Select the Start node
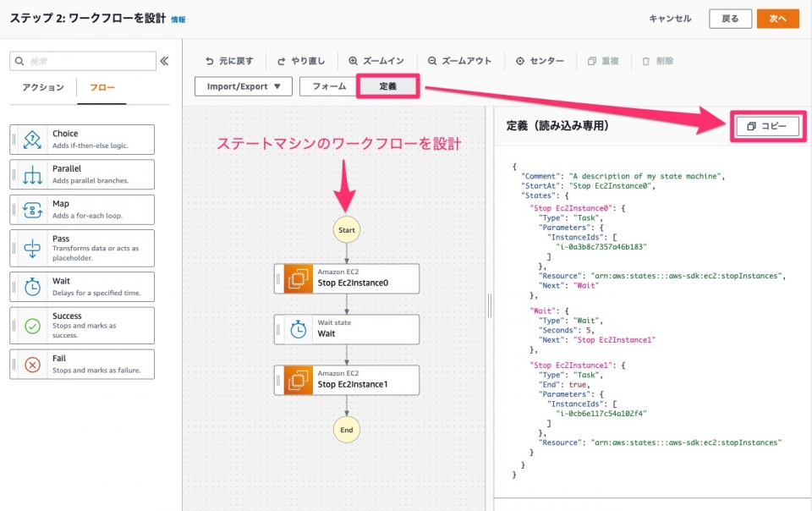This screenshot has width=812, height=511. click(347, 230)
